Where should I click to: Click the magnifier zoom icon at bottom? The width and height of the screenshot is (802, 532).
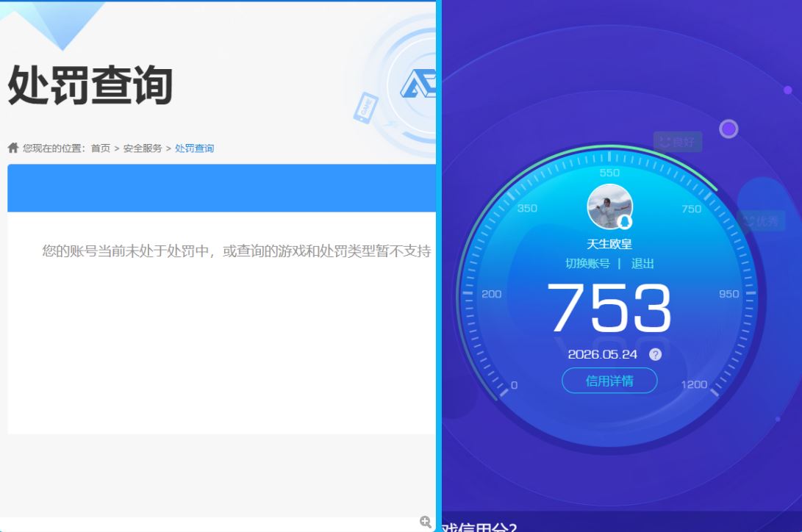tap(425, 522)
